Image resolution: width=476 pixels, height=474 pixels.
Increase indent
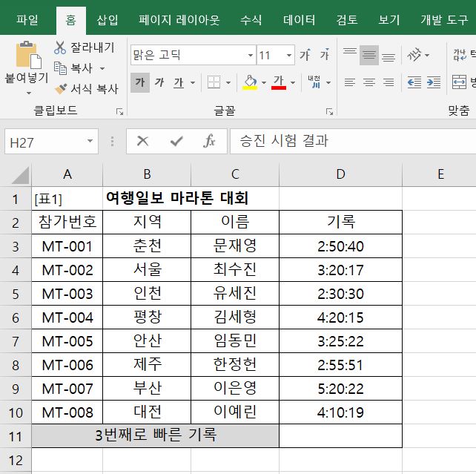tap(434, 82)
